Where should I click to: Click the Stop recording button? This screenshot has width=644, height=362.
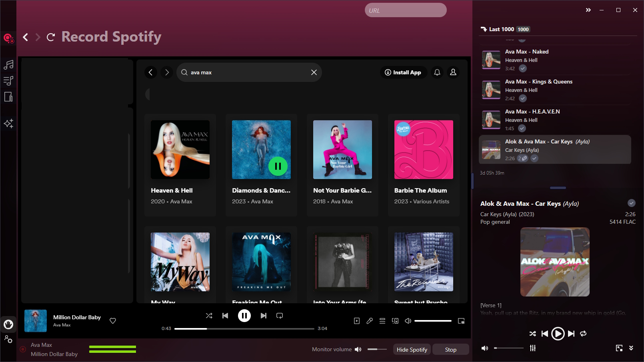click(451, 350)
